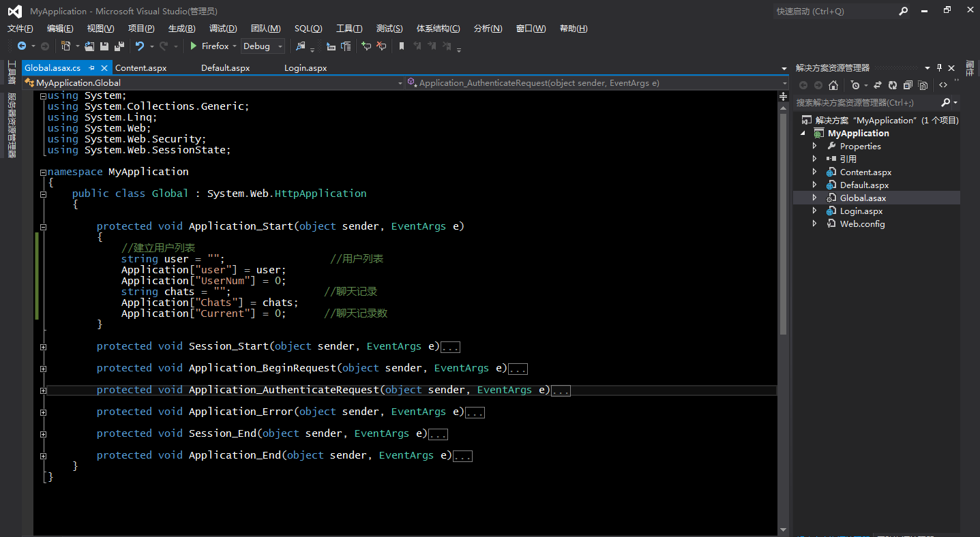Click the Navigate Backward arrow icon
Screen dimensions: 980x537
point(22,46)
